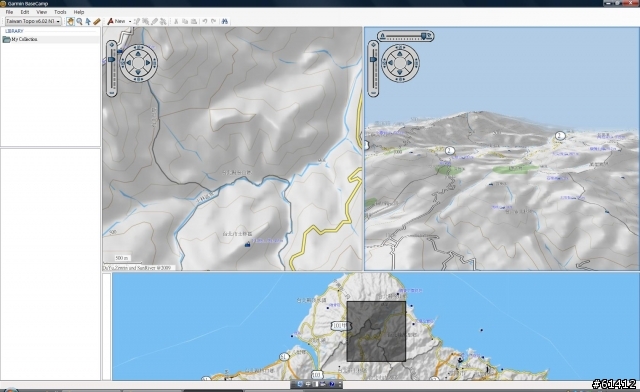Select the Zoom magnifier tool
The image size is (640, 392).
coord(80,21)
